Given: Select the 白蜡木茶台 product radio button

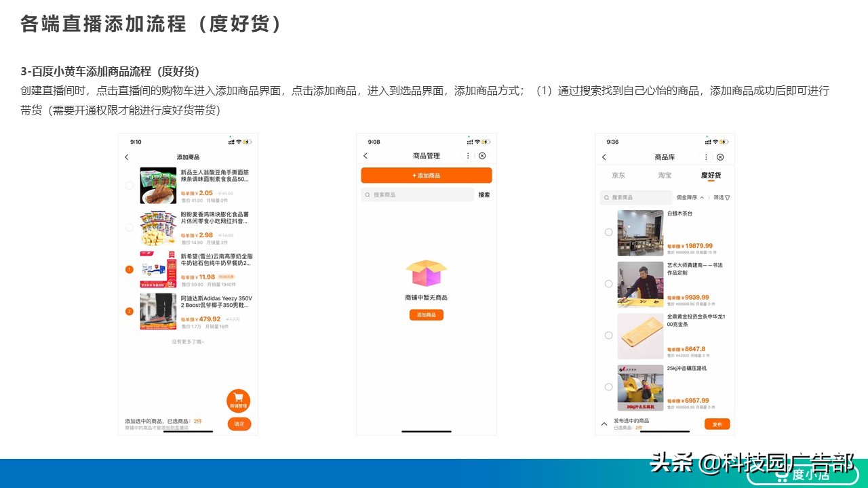Looking at the screenshot, I should pyautogui.click(x=608, y=232).
